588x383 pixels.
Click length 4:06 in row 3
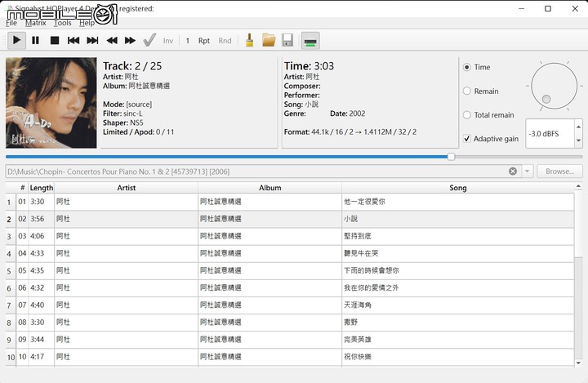(37, 236)
